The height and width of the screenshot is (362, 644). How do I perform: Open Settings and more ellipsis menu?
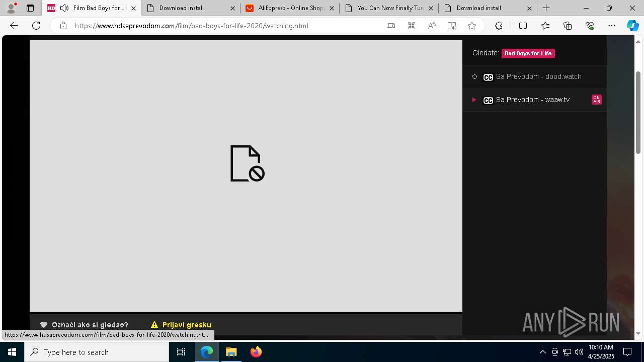pyautogui.click(x=612, y=26)
